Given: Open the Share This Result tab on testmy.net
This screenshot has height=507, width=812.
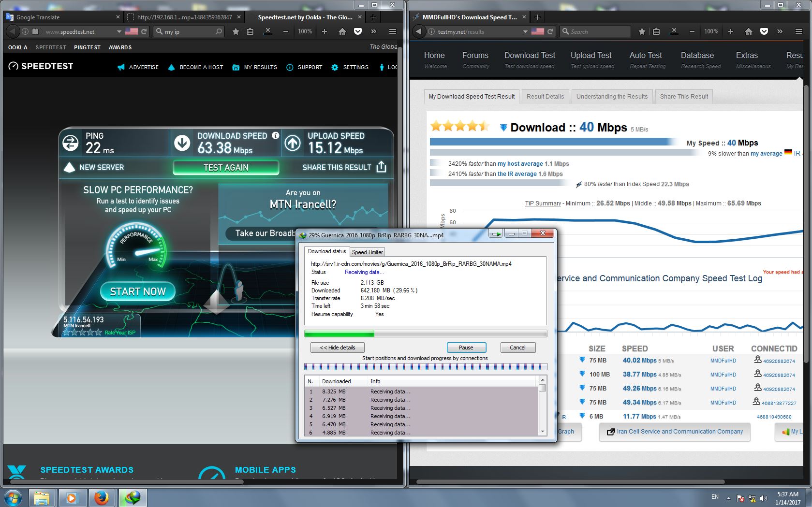Looking at the screenshot, I should [x=684, y=97].
